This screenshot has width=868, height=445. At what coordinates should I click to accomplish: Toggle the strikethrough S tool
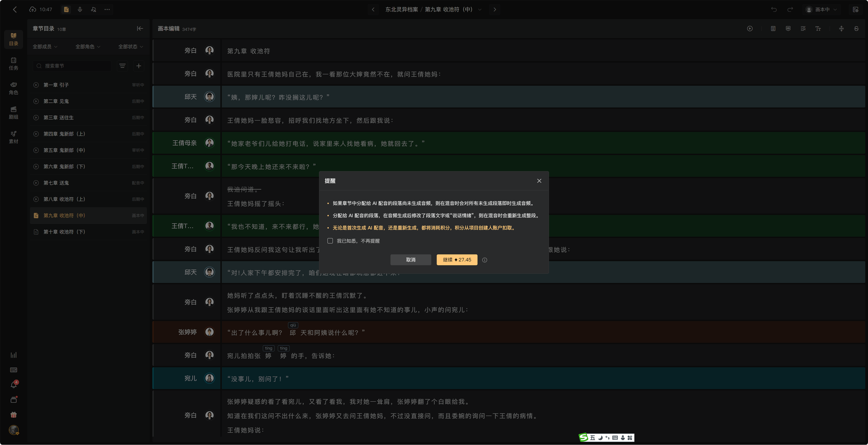click(856, 29)
